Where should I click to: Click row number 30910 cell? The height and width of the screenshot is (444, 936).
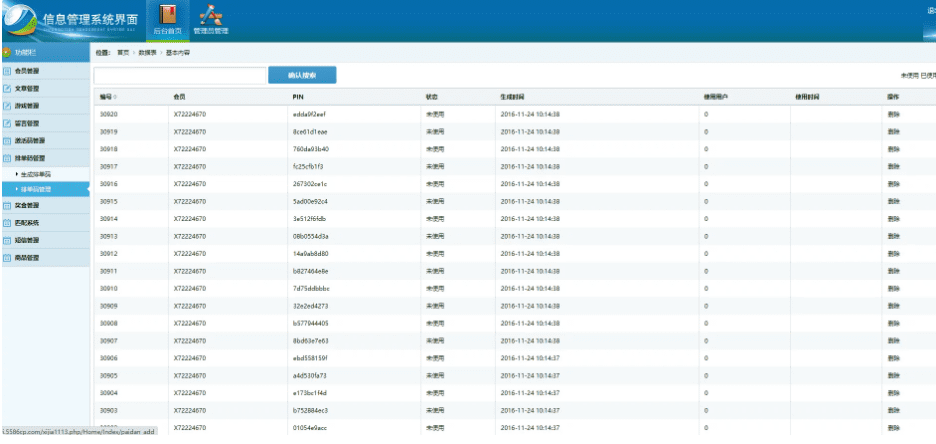pos(108,288)
